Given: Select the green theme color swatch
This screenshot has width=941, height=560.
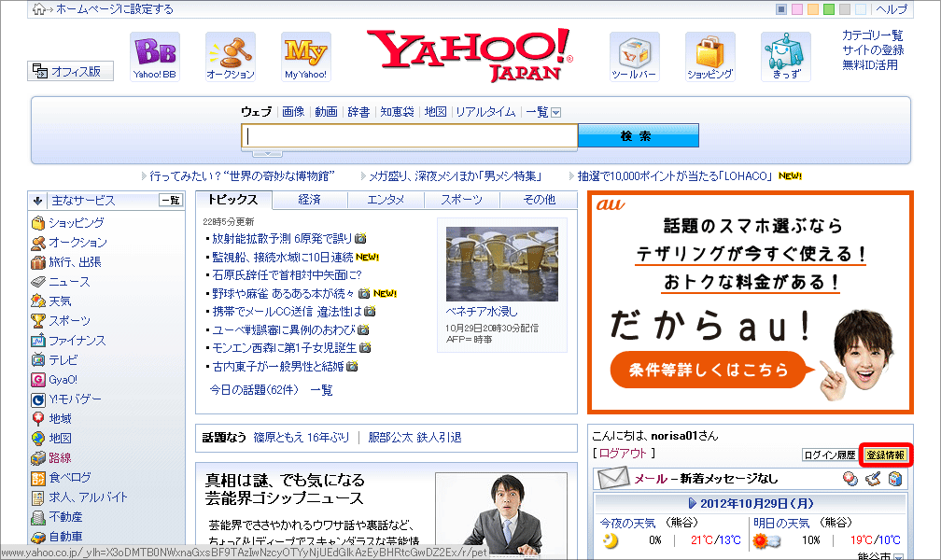Looking at the screenshot, I should 829,9.
